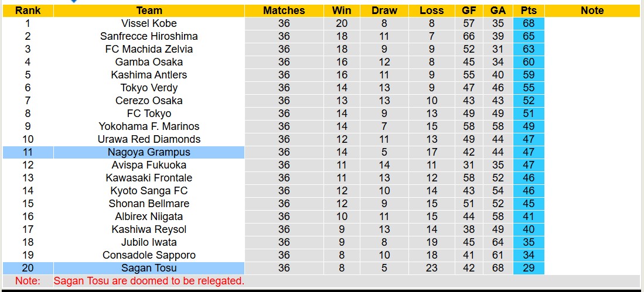Select Sanfrecce Hiroshima team name
Image resolution: width=644 pixels, height=292 pixels.
pos(149,36)
